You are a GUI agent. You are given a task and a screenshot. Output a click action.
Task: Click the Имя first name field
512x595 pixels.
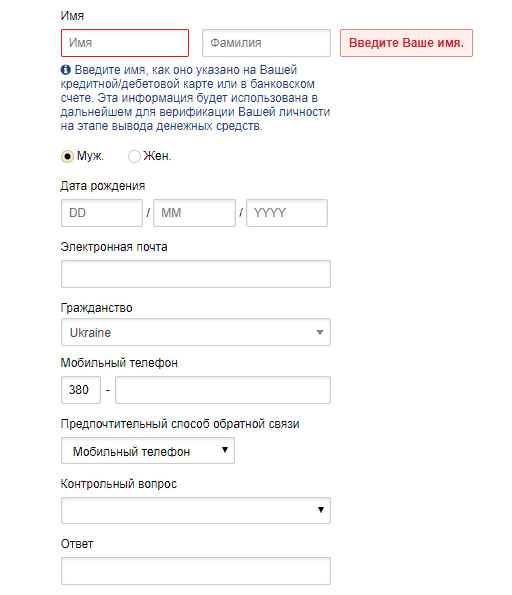pyautogui.click(x=125, y=43)
